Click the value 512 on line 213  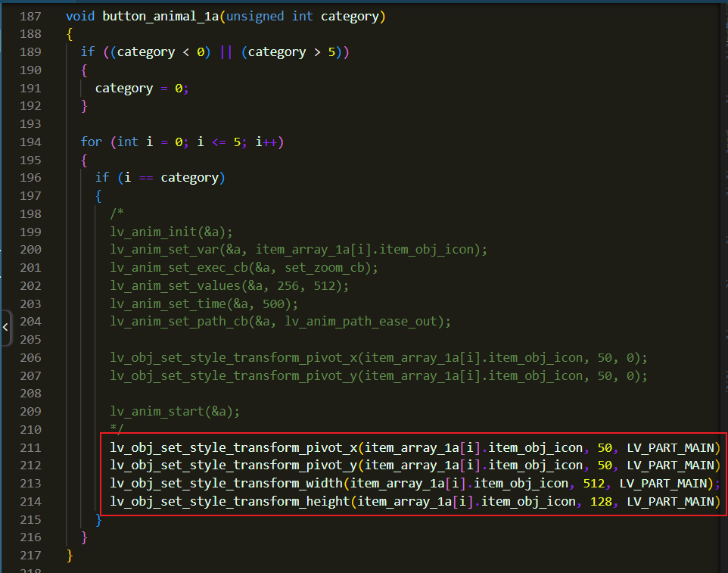point(594,484)
